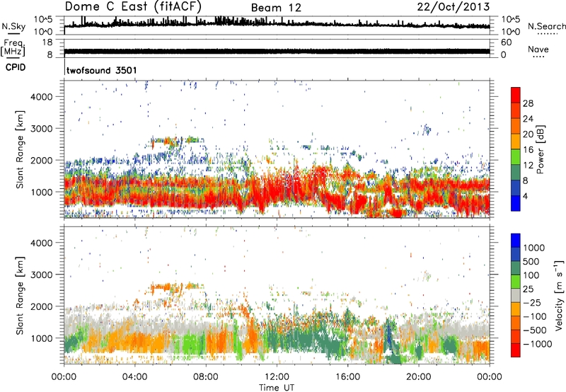Click the '28' power colorbar value
Viewport: 566px width, 392px height.
tap(528, 103)
